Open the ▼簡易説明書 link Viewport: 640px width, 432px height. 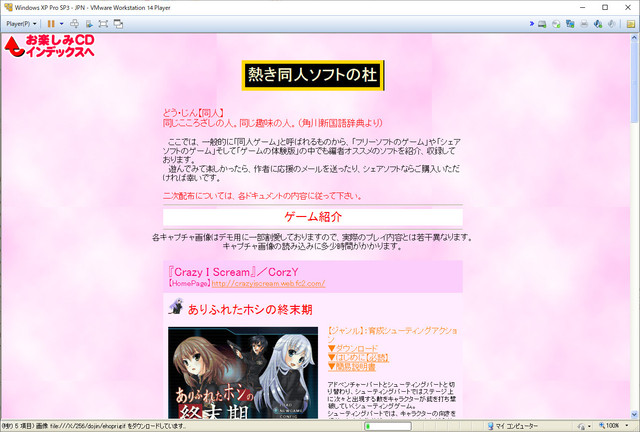351,367
